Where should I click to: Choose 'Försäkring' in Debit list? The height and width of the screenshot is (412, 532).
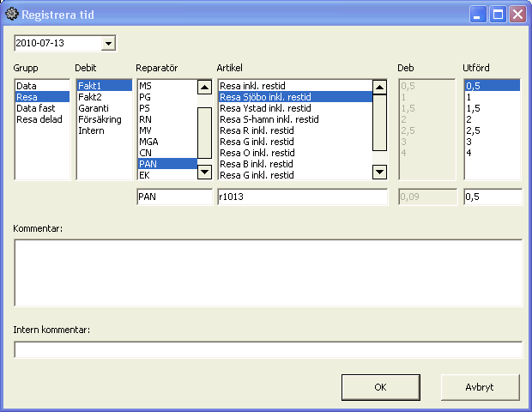(100, 119)
